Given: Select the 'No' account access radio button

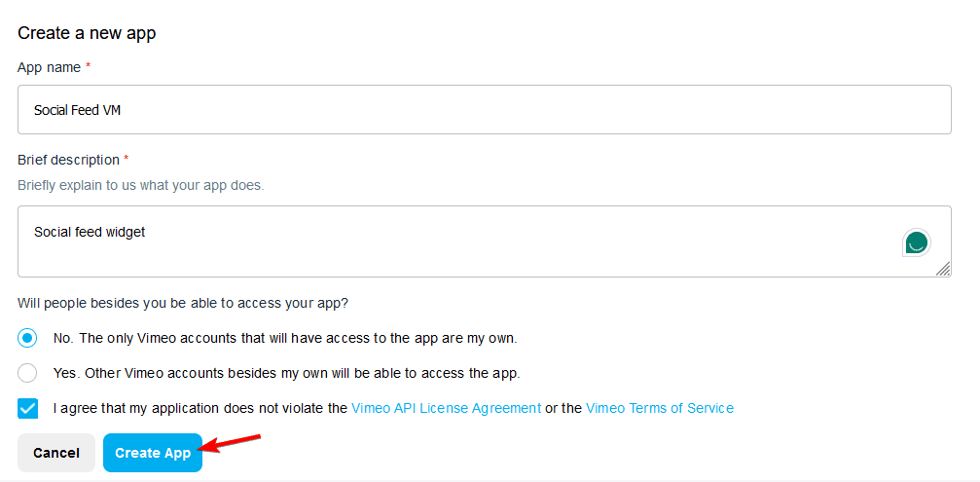Looking at the screenshot, I should click(x=27, y=338).
